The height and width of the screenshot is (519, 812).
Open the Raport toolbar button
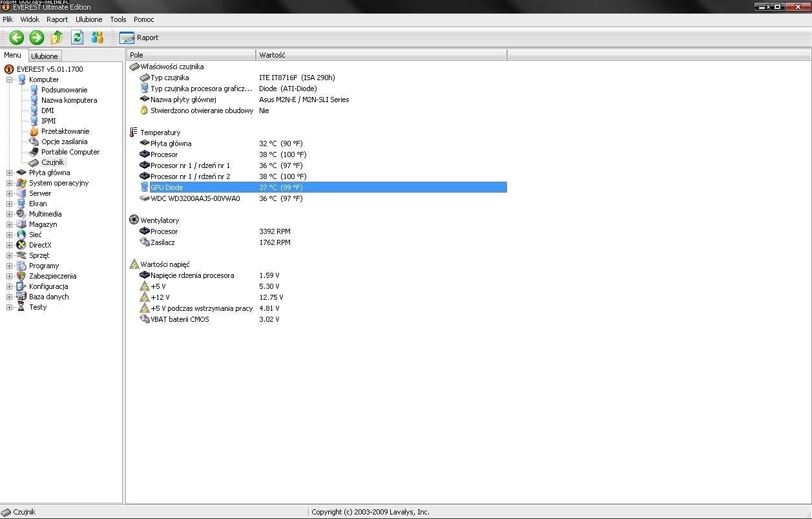point(140,37)
